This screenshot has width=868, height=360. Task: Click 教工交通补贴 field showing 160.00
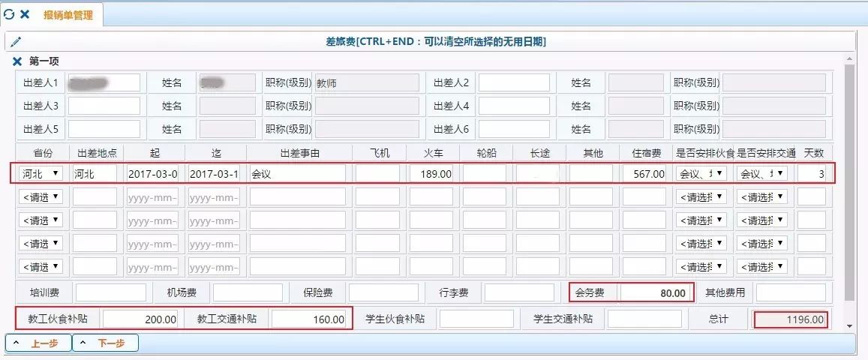click(309, 319)
